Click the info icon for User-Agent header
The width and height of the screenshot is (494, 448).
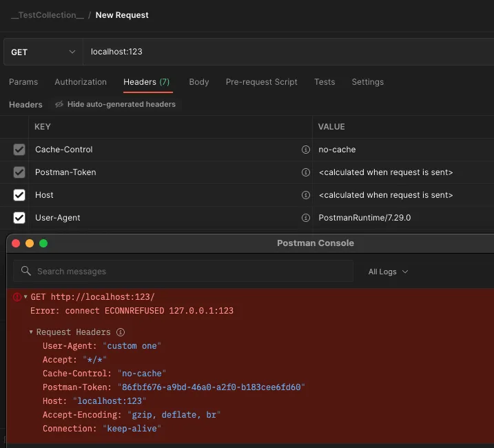[x=306, y=218]
